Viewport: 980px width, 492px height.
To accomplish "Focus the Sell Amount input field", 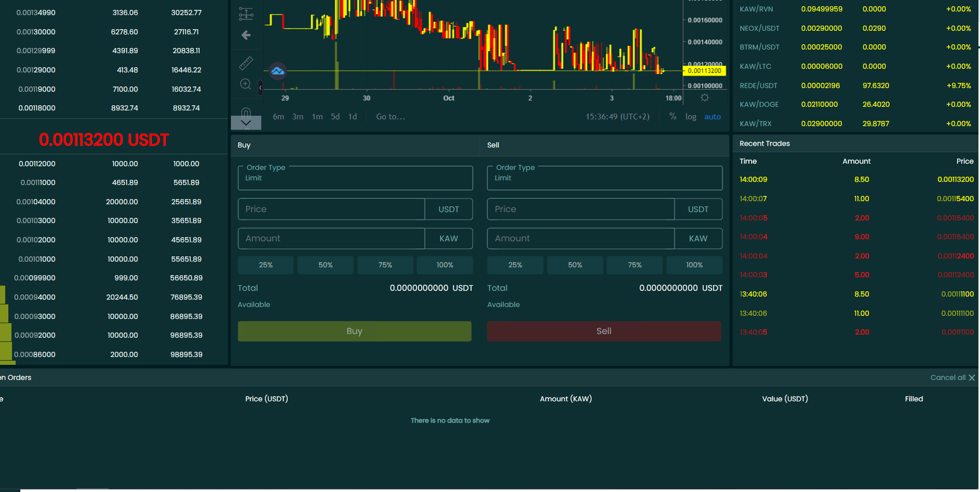I will click(581, 238).
